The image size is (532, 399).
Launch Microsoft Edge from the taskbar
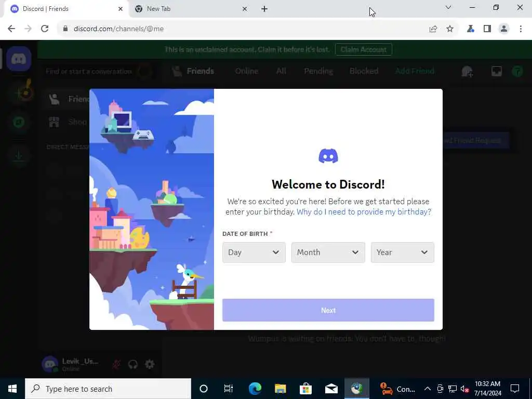(x=255, y=389)
